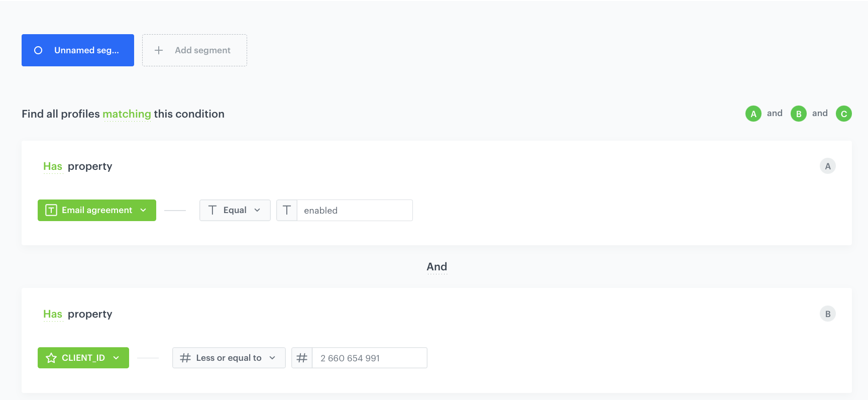Click the plus icon beside Add segment
Screen dimensions: 868x400
[159, 50]
